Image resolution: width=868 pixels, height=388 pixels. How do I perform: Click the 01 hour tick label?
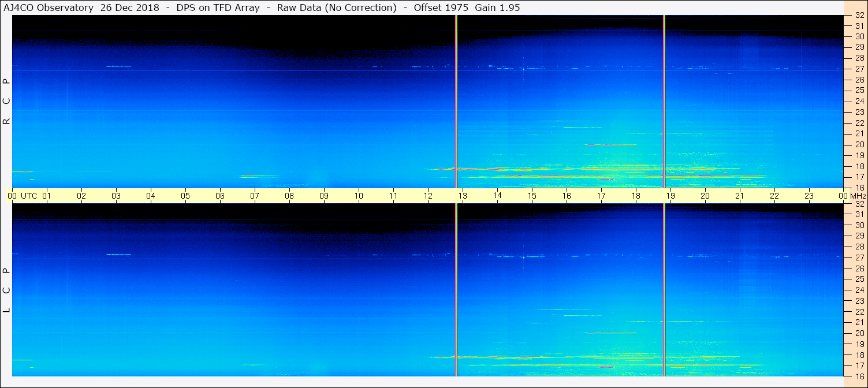pyautogui.click(x=47, y=196)
